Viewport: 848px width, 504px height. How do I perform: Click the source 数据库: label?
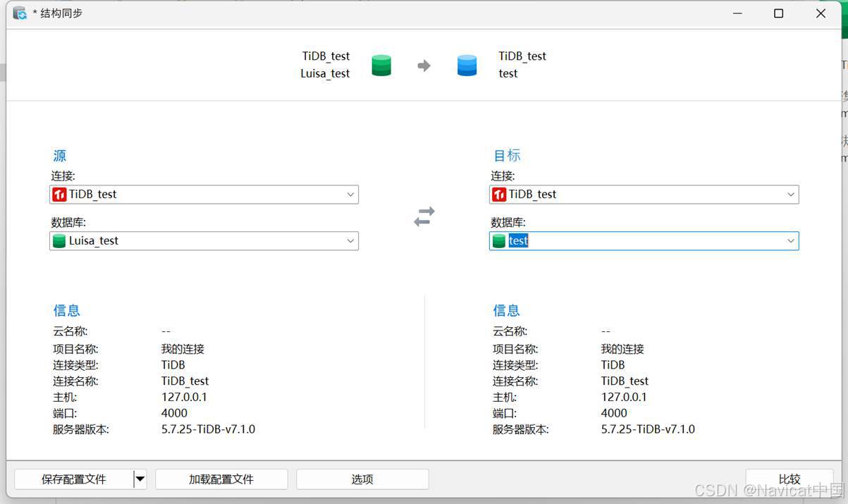68,223
